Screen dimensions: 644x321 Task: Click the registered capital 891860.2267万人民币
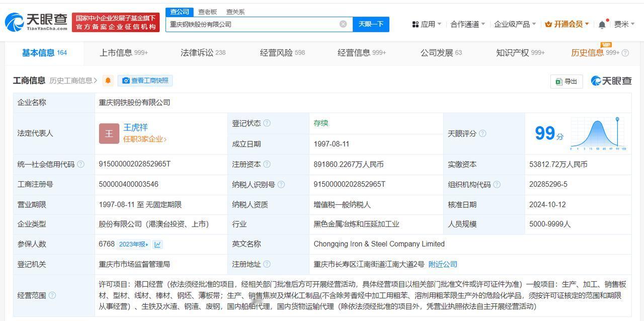(x=349, y=164)
